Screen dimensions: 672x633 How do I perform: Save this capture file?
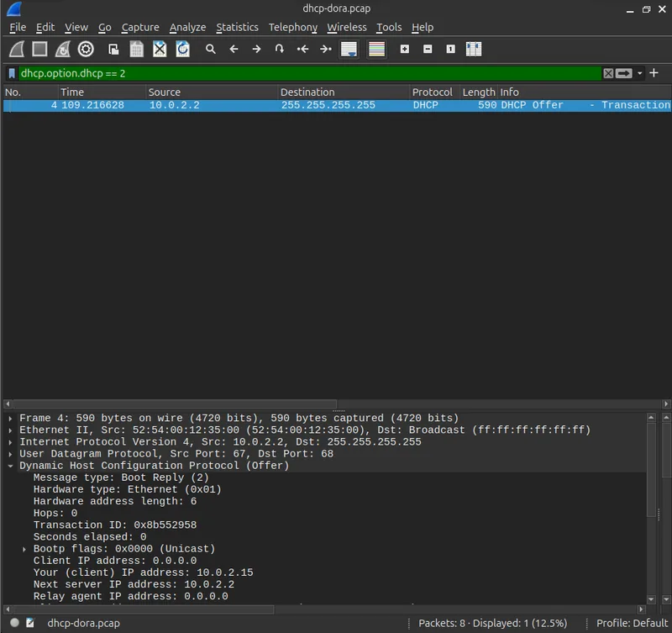(x=137, y=50)
